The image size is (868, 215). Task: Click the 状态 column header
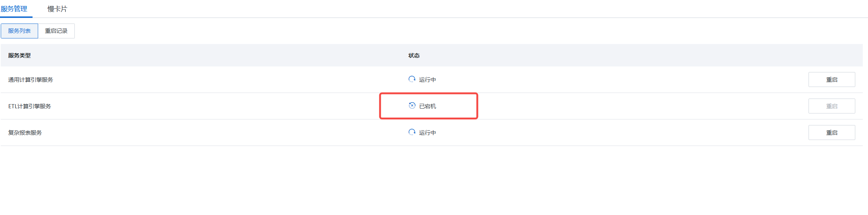[414, 55]
